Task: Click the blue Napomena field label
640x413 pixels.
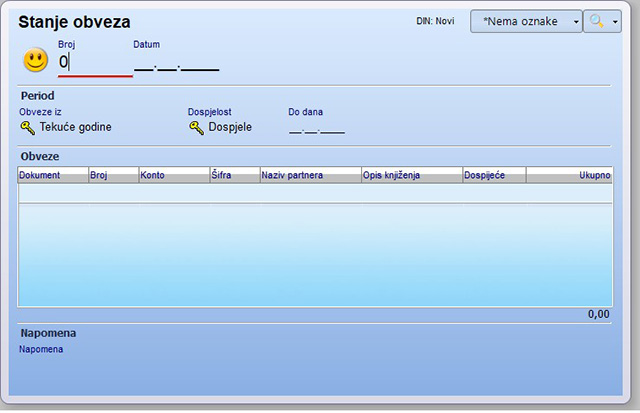Action: coord(41,349)
